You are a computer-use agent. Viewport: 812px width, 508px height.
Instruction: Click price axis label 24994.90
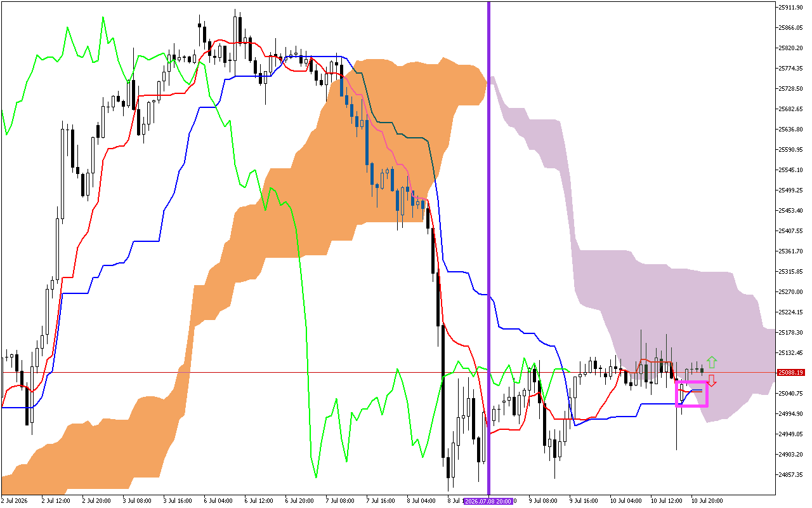[792, 413]
